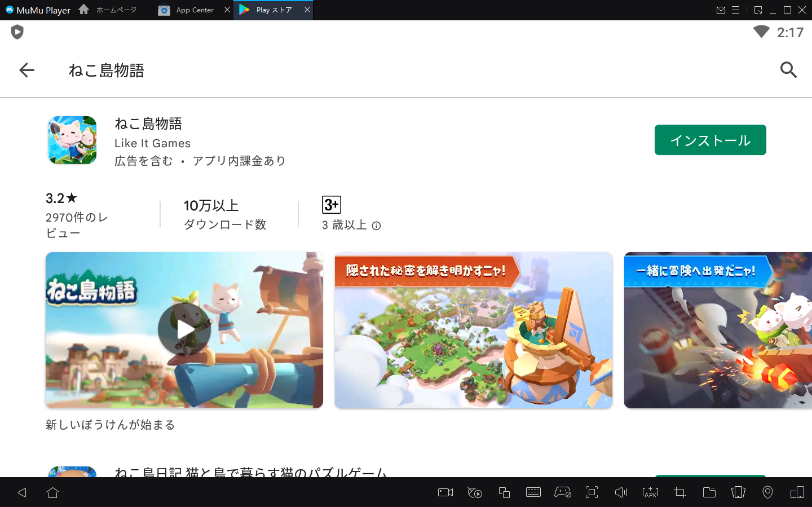Open Like It Games developer link
The height and width of the screenshot is (507, 812).
[x=152, y=143]
